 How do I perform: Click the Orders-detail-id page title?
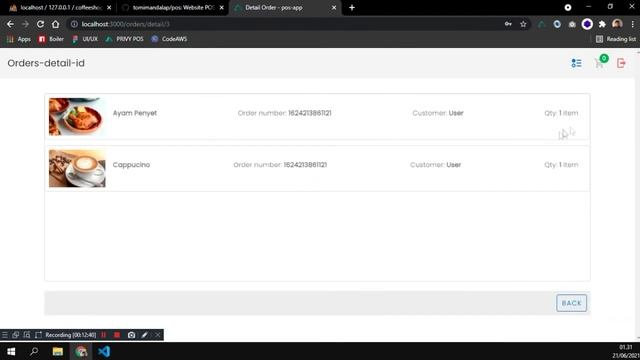click(x=46, y=63)
